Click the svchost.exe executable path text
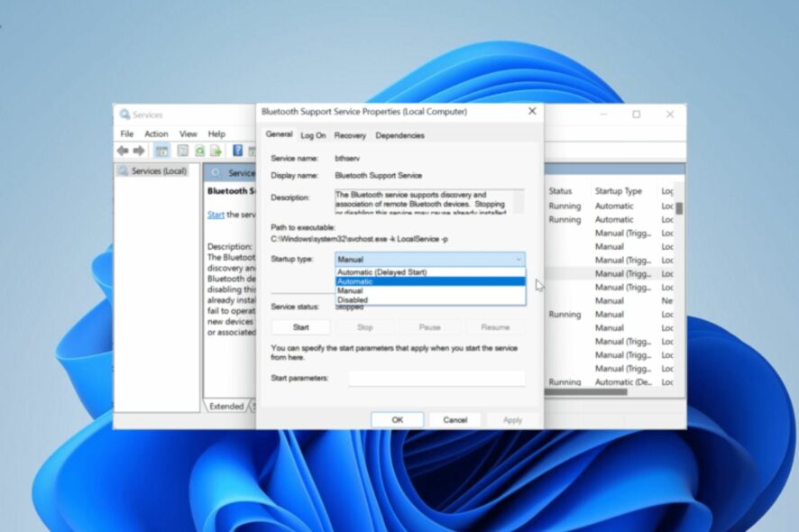 [359, 239]
